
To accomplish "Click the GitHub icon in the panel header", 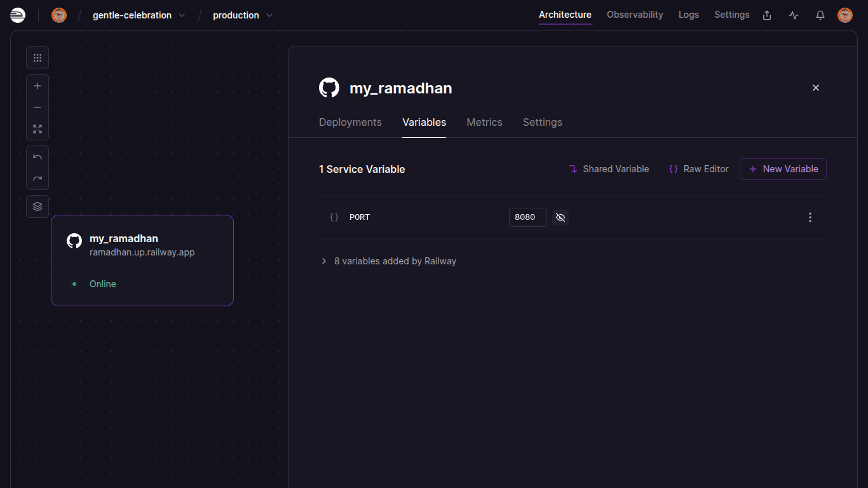I will (x=329, y=88).
